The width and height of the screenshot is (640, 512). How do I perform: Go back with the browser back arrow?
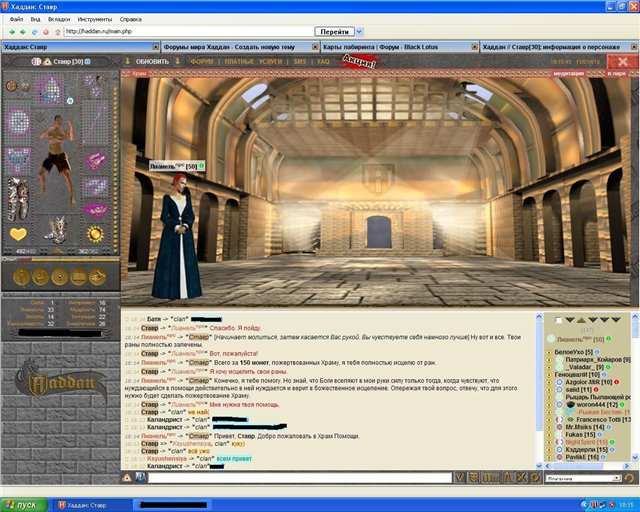coord(12,32)
